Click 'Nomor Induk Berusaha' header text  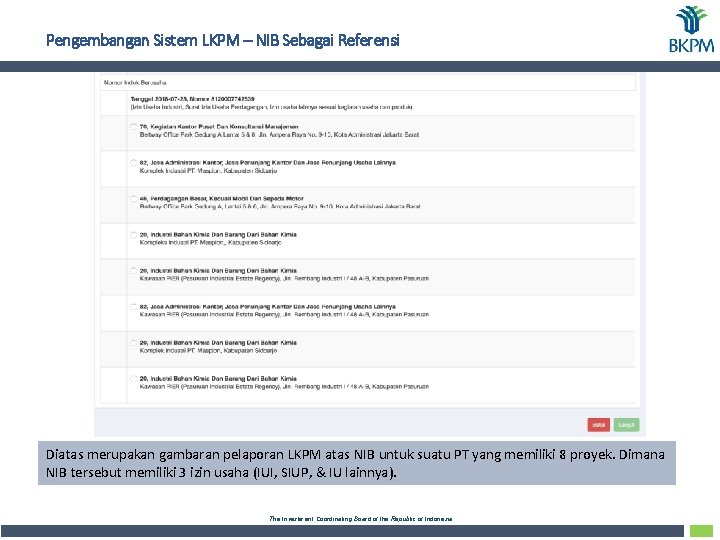(x=135, y=83)
